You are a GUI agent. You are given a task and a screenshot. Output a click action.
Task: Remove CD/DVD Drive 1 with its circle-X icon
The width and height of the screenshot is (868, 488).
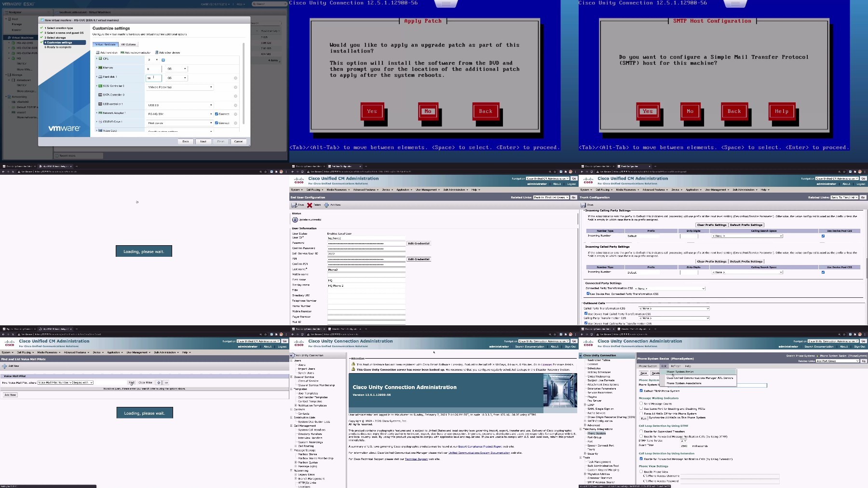pyautogui.click(x=235, y=123)
